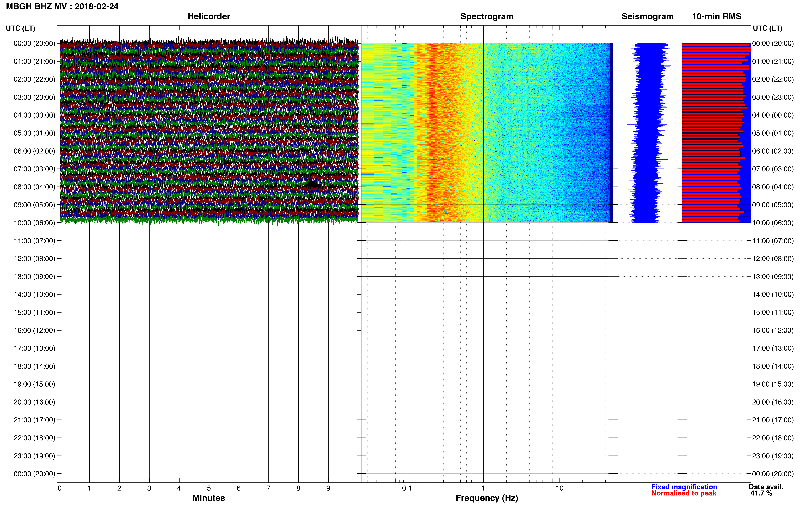Screen dimensions: 812x508
Task: Click the left '21:00 (17:00)' time label
Action: click(x=34, y=420)
